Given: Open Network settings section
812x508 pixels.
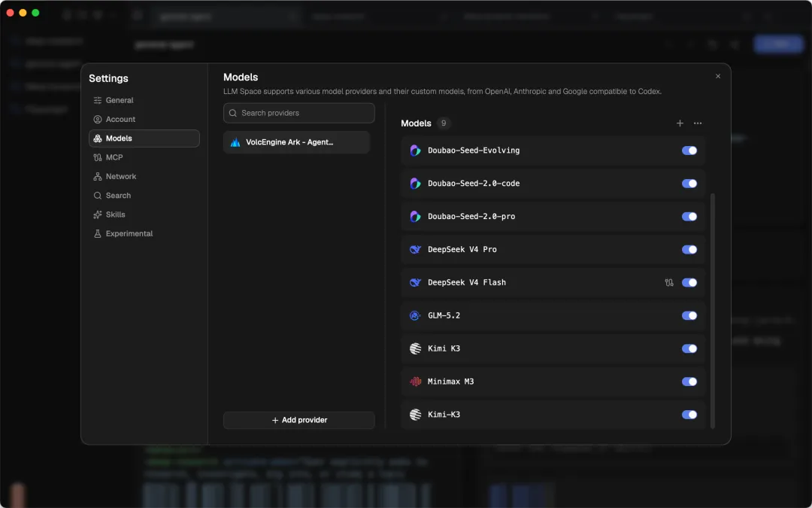Looking at the screenshot, I should tap(144, 176).
